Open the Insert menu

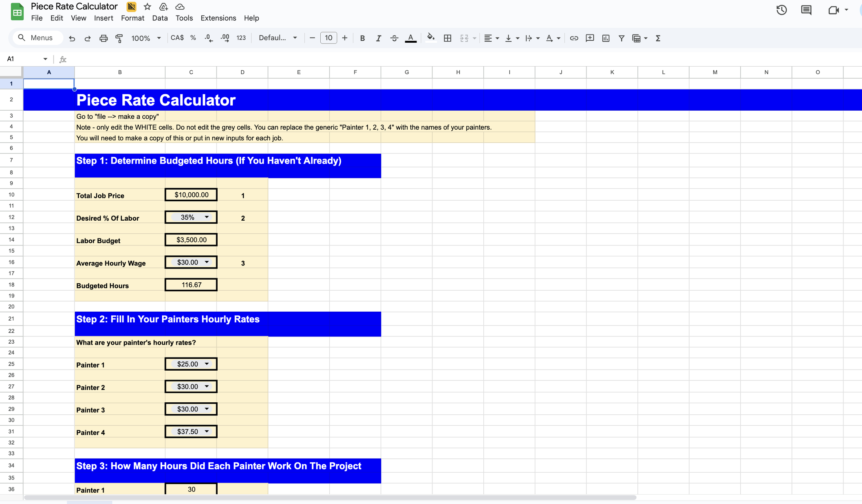coord(103,18)
